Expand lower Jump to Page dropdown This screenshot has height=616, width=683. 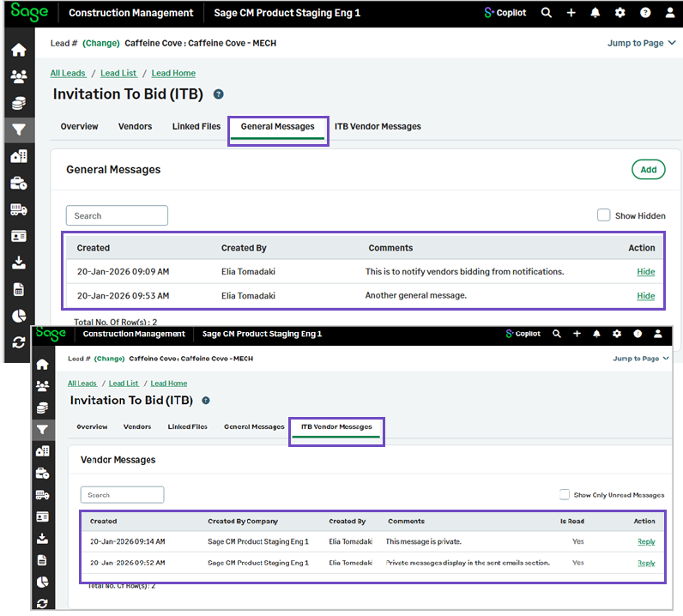[x=640, y=359]
